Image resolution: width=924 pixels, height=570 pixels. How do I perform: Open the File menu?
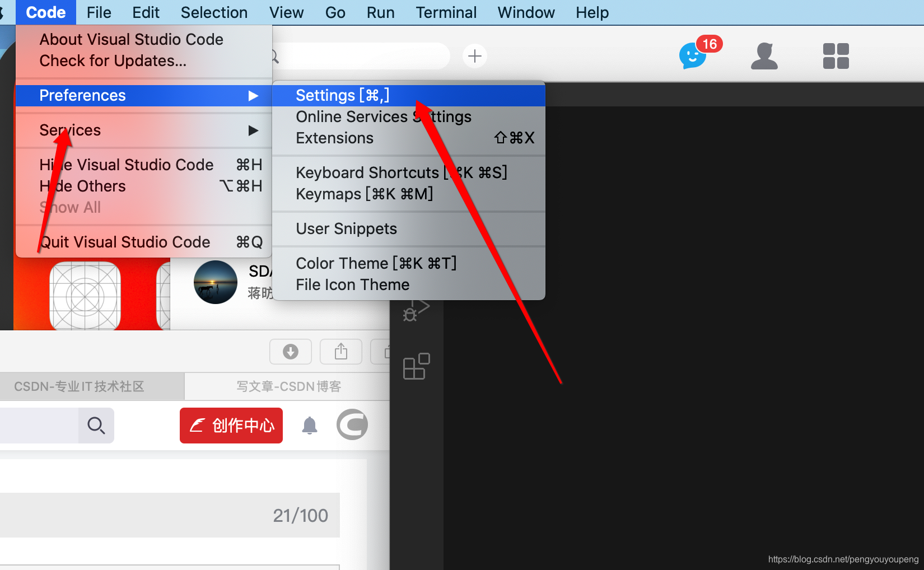(x=99, y=12)
